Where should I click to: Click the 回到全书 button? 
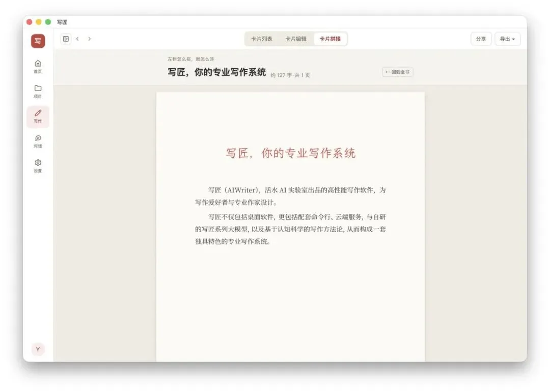(397, 72)
